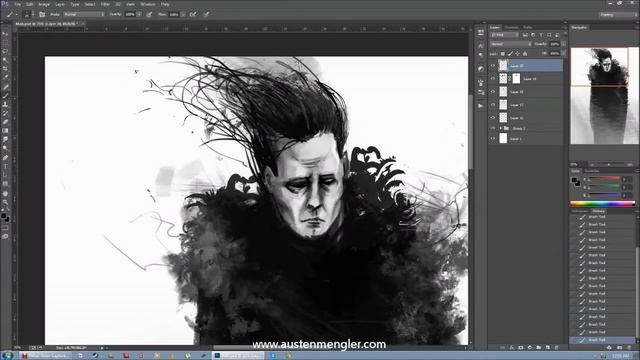Click the selected last Brush Tool history state
Screen dimensions: 640x360
[x=602, y=340]
